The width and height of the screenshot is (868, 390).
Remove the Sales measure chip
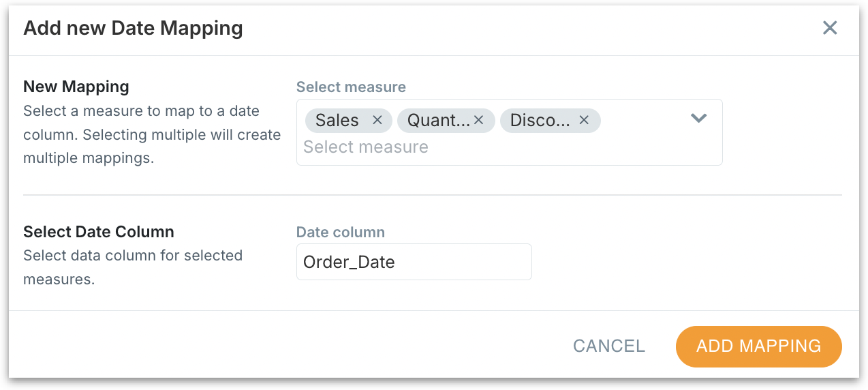click(377, 120)
